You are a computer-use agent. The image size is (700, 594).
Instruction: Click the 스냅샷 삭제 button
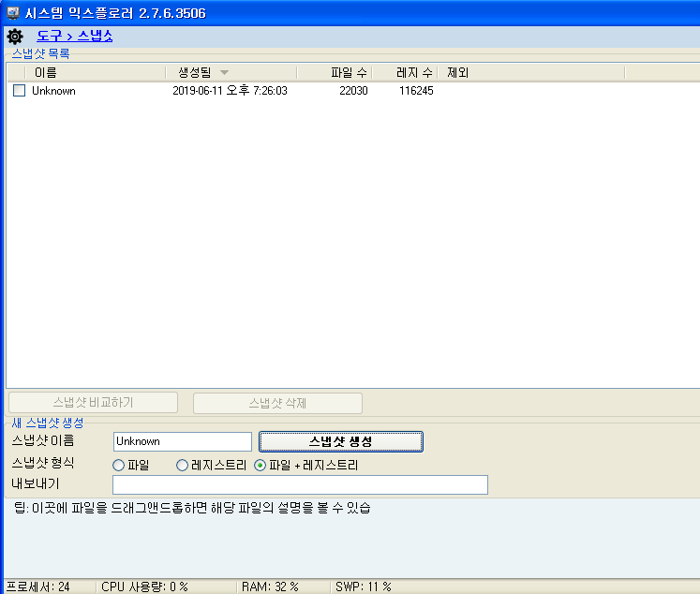coord(277,403)
